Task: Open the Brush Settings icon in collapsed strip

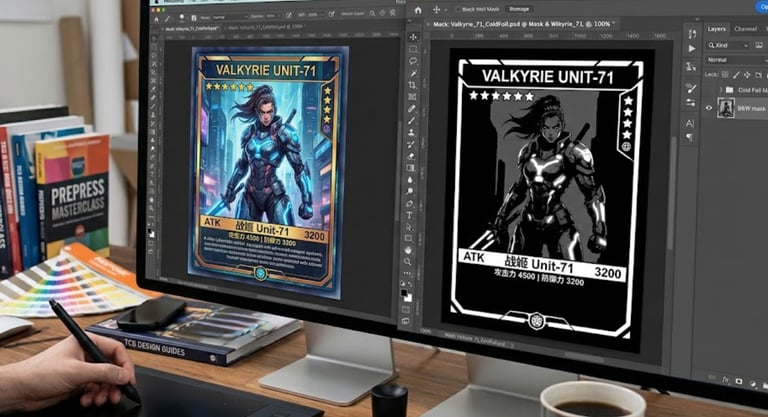Action: 691,89
